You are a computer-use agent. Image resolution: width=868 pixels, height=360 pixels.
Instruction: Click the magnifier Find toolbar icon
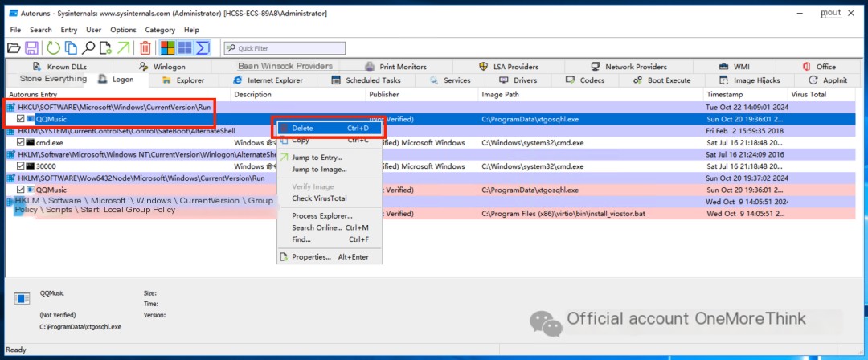(x=88, y=48)
